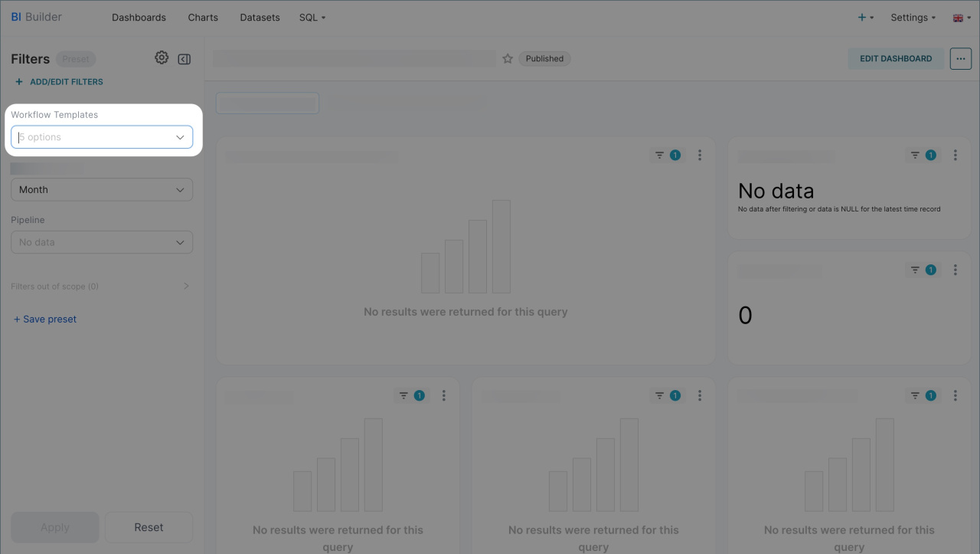This screenshot has height=554, width=980.
Task: Open the kebab menu on the large chart
Action: [700, 156]
